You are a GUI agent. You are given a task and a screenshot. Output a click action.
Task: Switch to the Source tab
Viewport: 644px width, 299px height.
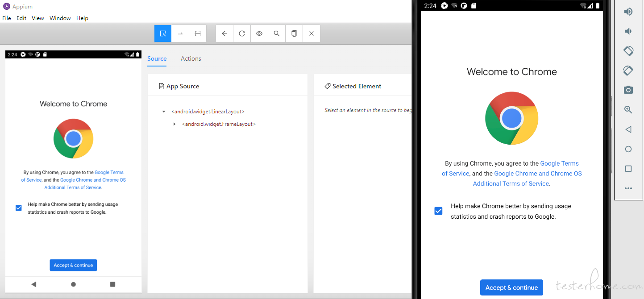(x=157, y=58)
